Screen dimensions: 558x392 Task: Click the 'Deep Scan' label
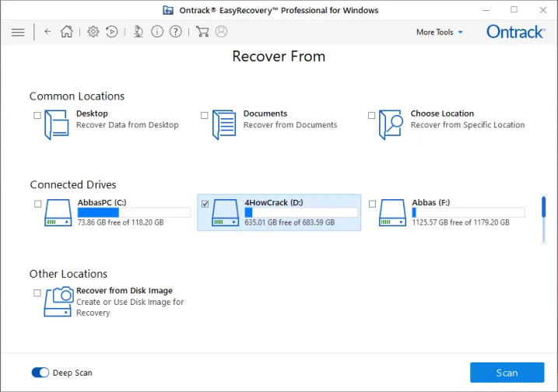(72, 373)
